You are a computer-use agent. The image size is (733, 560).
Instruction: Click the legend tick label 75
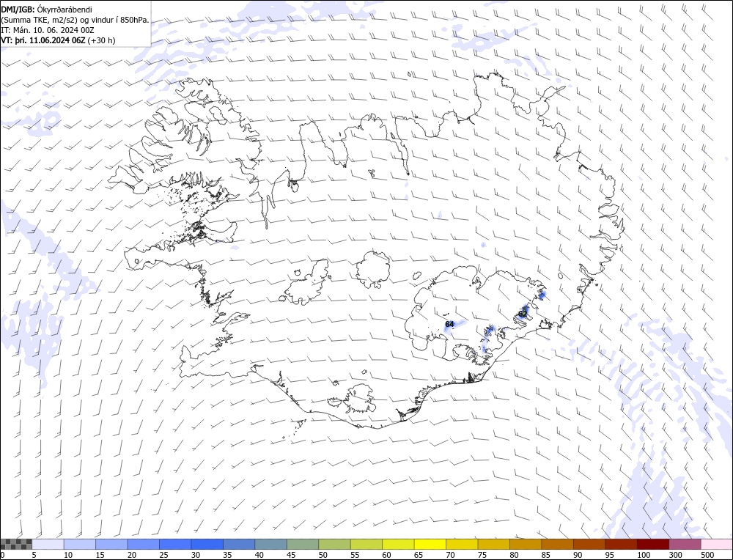[x=482, y=555]
